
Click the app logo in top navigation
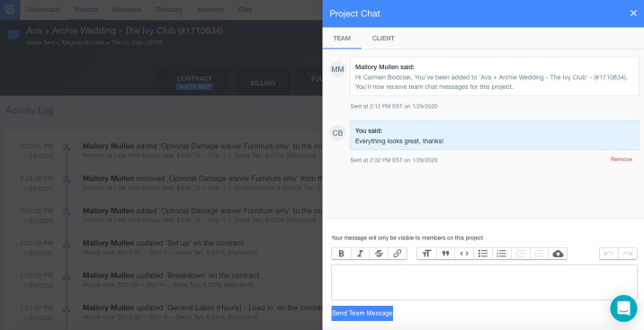[10, 9]
